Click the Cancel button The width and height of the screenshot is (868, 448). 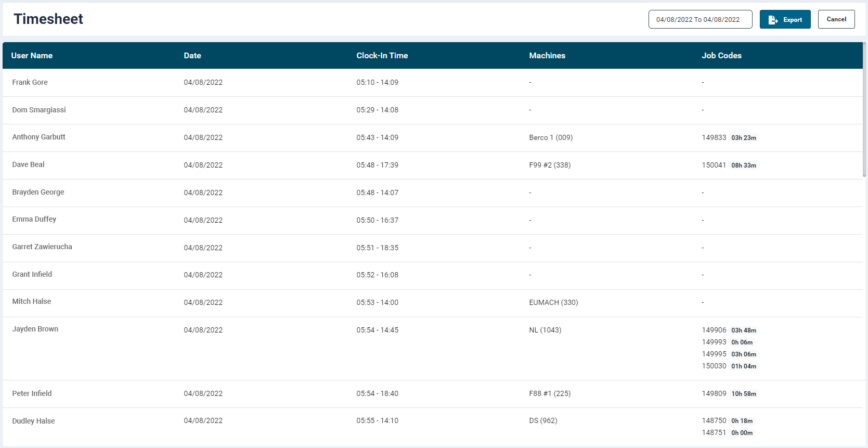[x=836, y=19]
